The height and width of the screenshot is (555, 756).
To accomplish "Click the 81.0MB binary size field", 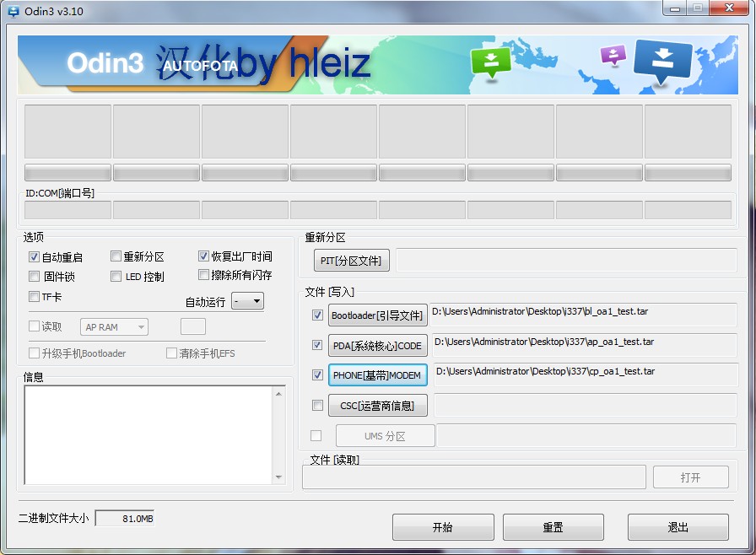I will [125, 519].
